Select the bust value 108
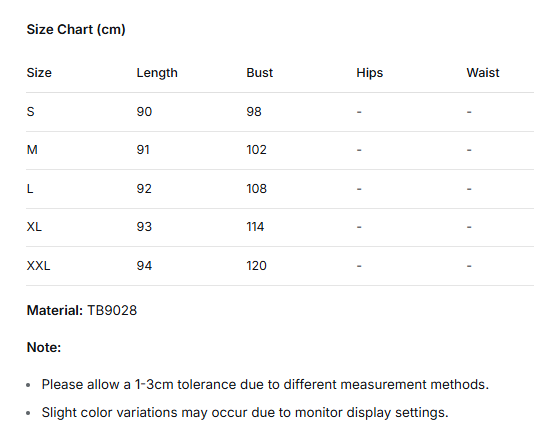 click(x=256, y=189)
